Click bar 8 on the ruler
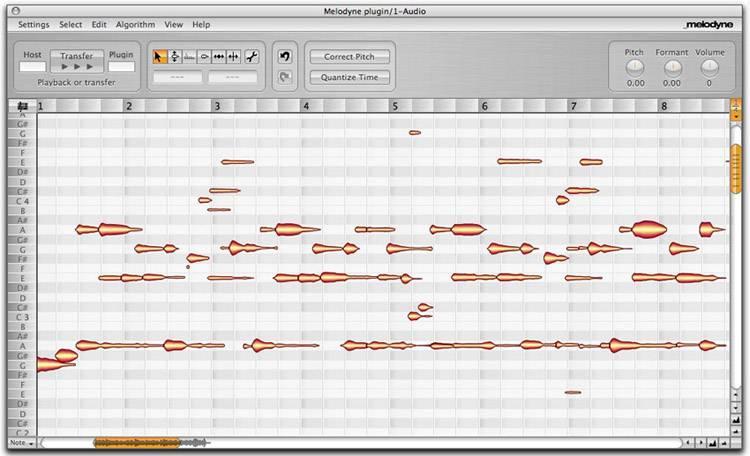This screenshot has width=750, height=456. (664, 106)
